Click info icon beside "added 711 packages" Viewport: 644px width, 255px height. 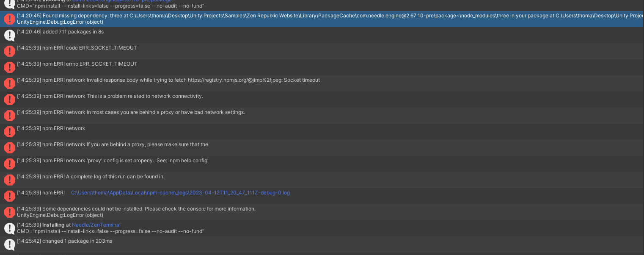click(9, 35)
